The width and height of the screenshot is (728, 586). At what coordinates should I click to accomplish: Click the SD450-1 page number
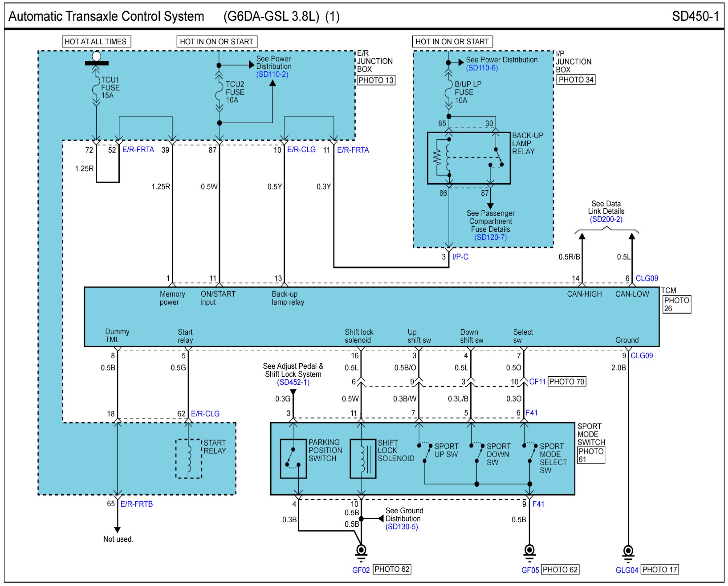pyautogui.click(x=696, y=16)
